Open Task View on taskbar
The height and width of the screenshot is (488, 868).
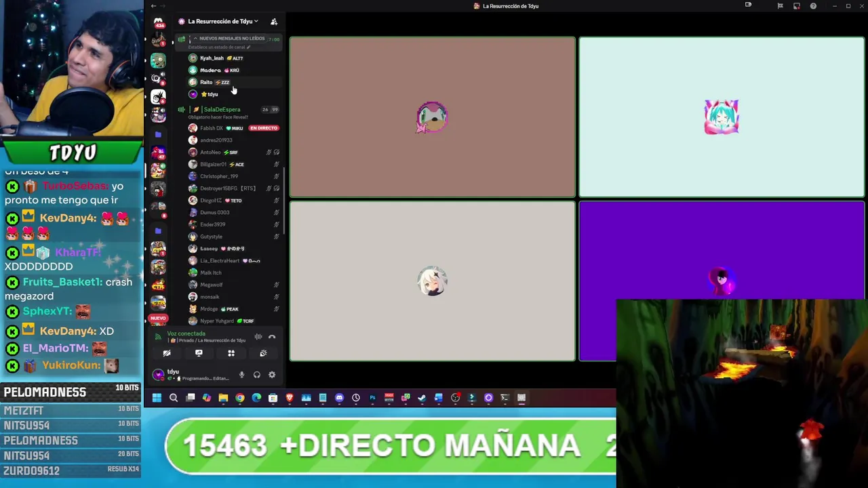(x=190, y=398)
